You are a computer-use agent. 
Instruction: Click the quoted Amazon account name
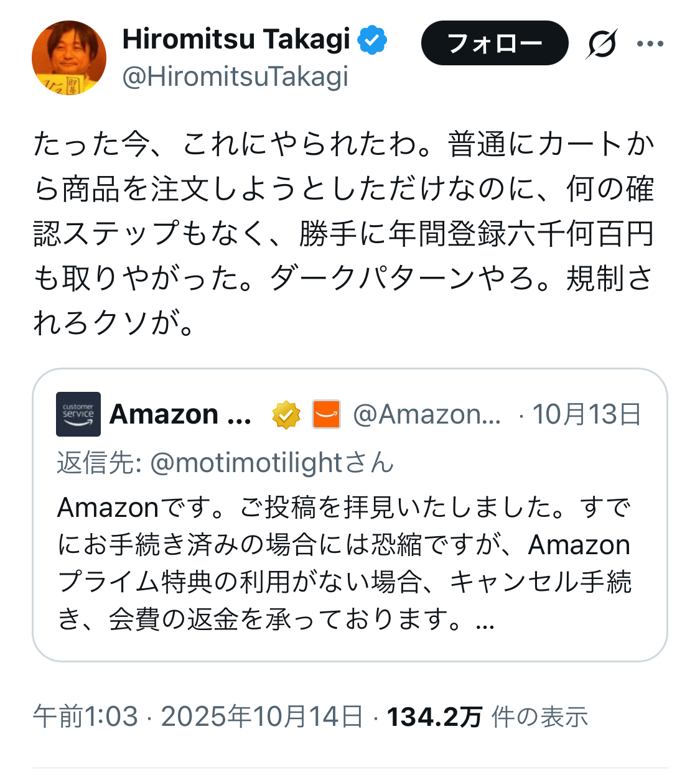[180, 414]
